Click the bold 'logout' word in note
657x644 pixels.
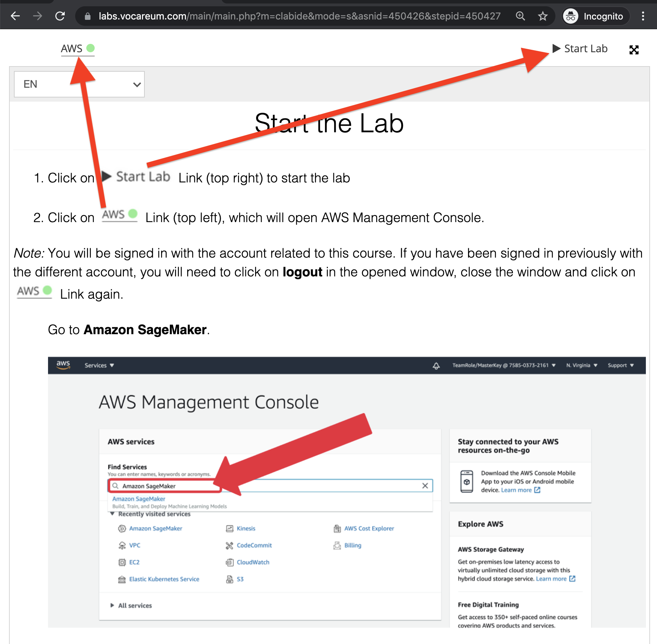point(302,272)
